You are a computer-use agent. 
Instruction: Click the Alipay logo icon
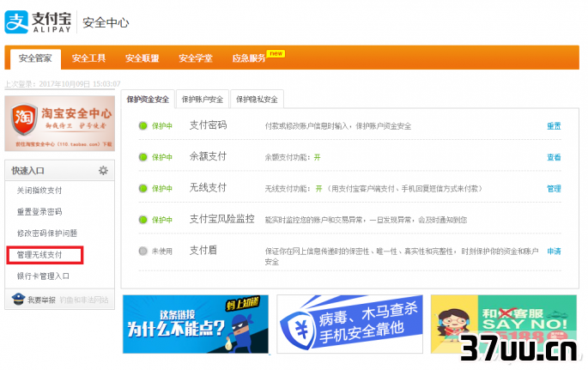(16, 22)
